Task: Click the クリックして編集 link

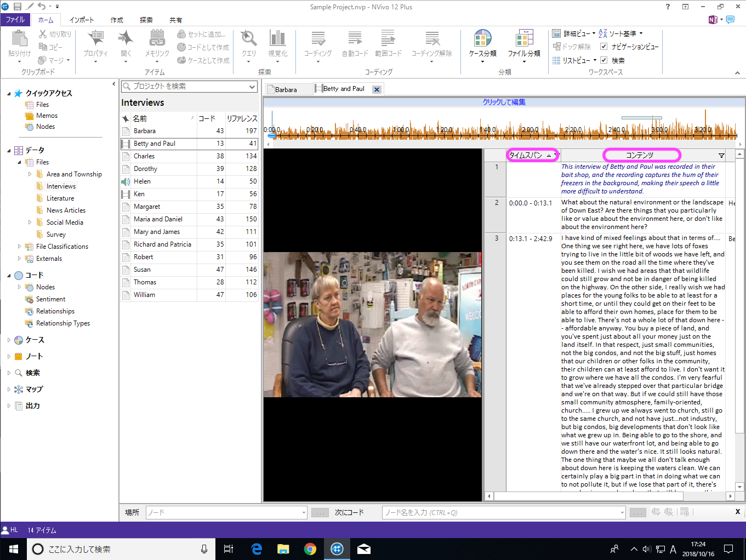Action: tap(504, 102)
